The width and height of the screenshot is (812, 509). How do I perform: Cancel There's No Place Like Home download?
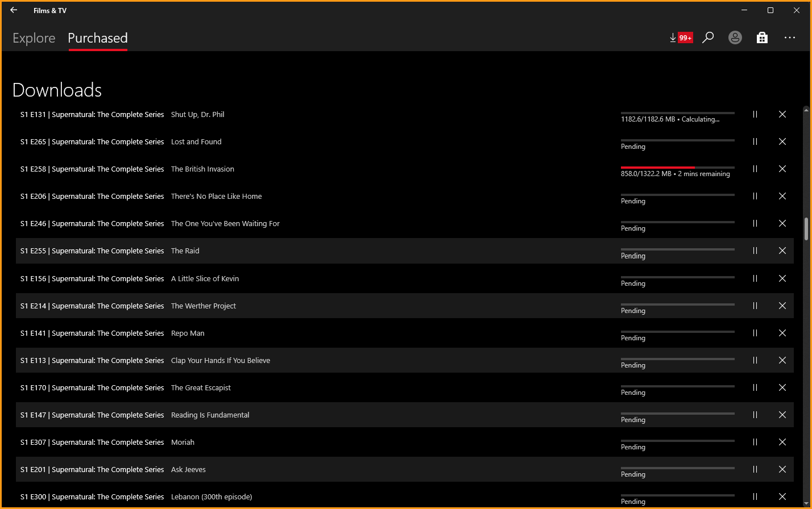tap(782, 196)
